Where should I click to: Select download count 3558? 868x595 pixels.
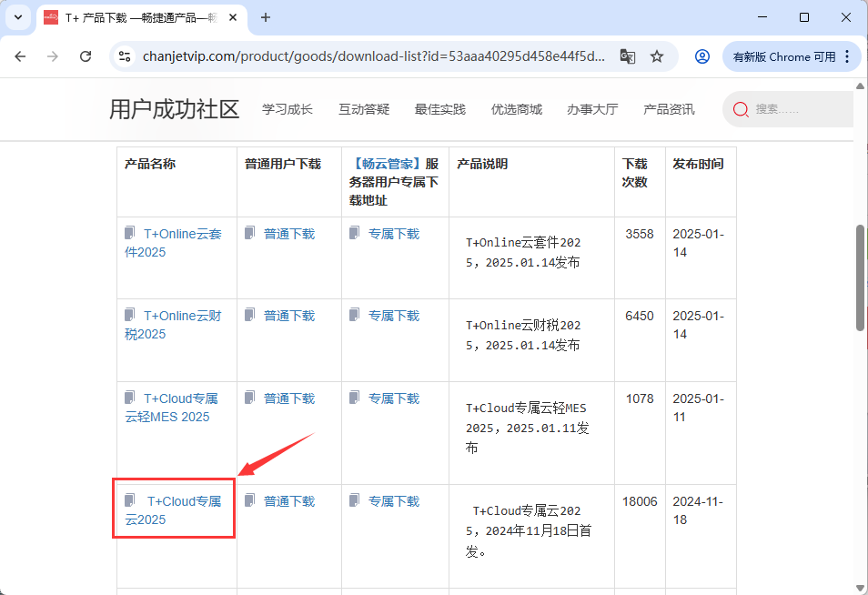coord(640,234)
